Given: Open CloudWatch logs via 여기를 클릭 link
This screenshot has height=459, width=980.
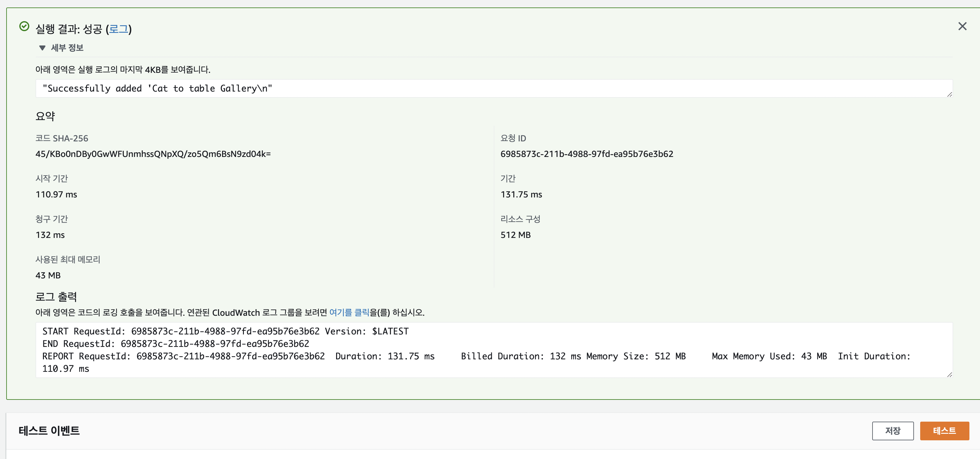Looking at the screenshot, I should (x=349, y=312).
